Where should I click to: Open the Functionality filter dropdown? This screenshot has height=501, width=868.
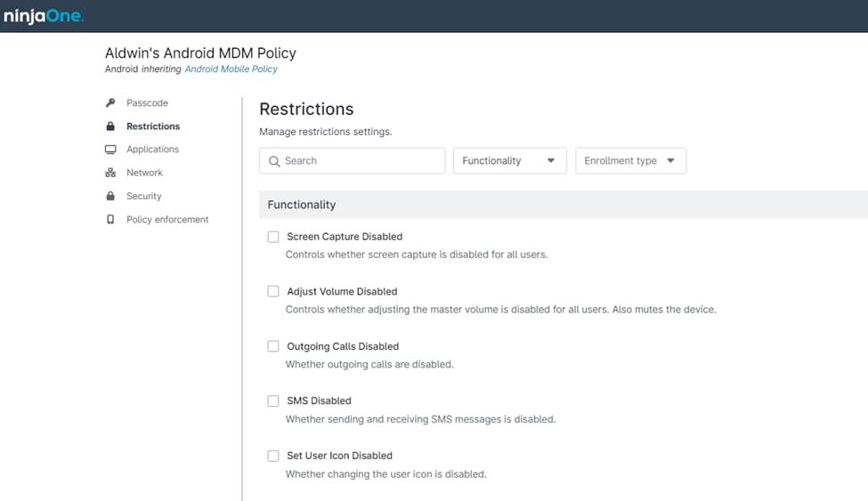pyautogui.click(x=509, y=161)
